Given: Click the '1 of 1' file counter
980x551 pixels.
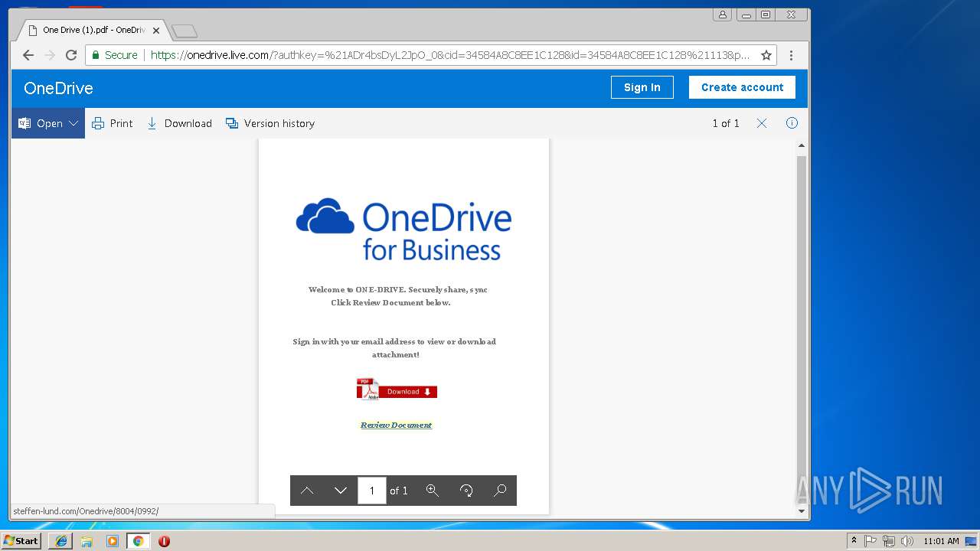Looking at the screenshot, I should click(726, 123).
